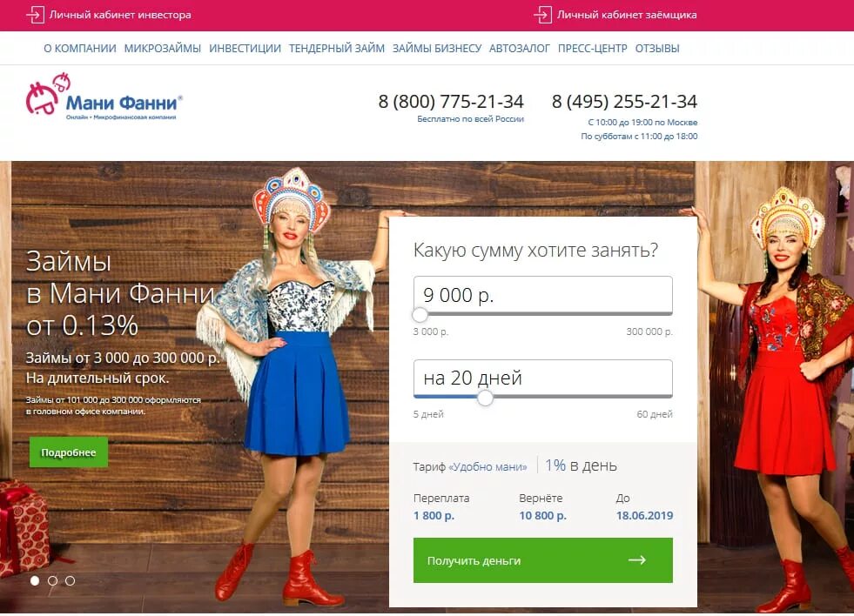Click the 9 000 р. amount field
The width and height of the screenshot is (854, 616).
point(543,295)
